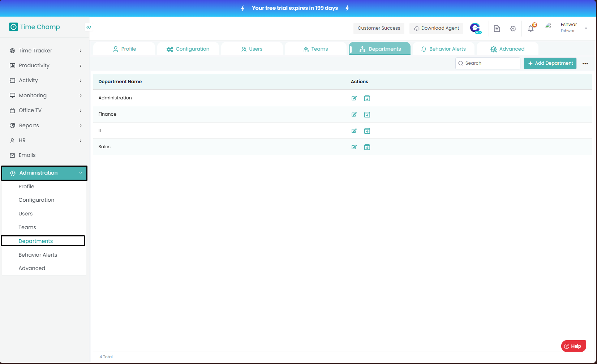Screen dimensions: 597x364
Task: Click archive icon for Finance department
Action: 367,115
